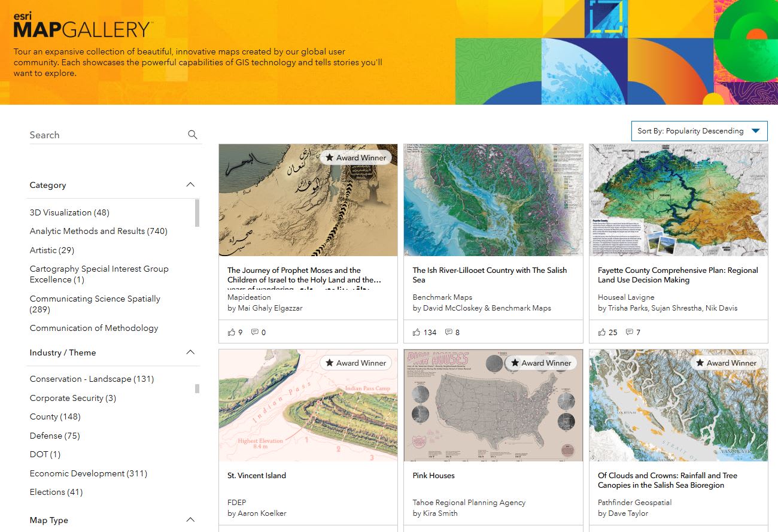Click Award Winner badge on St. Vincent Island

coord(356,363)
